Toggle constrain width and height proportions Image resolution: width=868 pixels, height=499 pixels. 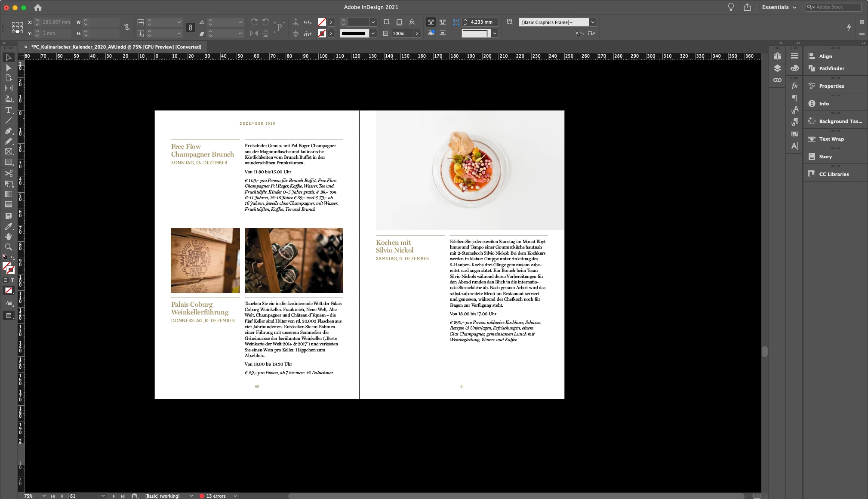coord(127,28)
